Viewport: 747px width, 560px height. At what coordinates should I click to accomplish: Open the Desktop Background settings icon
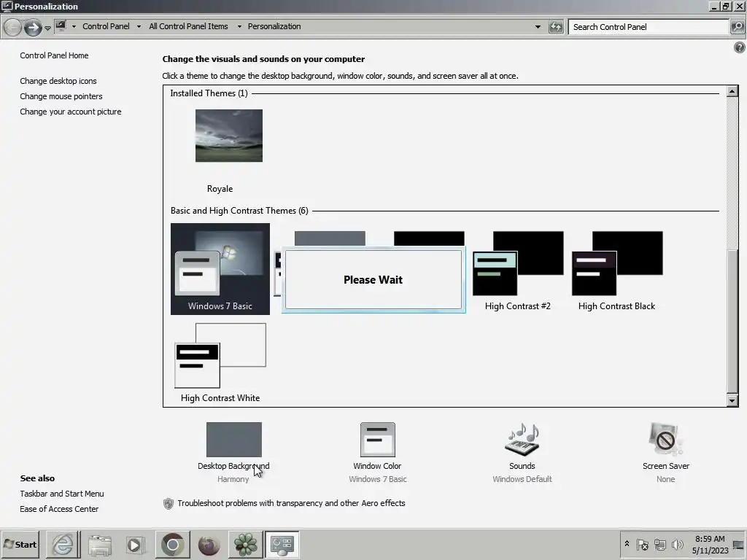coord(234,440)
